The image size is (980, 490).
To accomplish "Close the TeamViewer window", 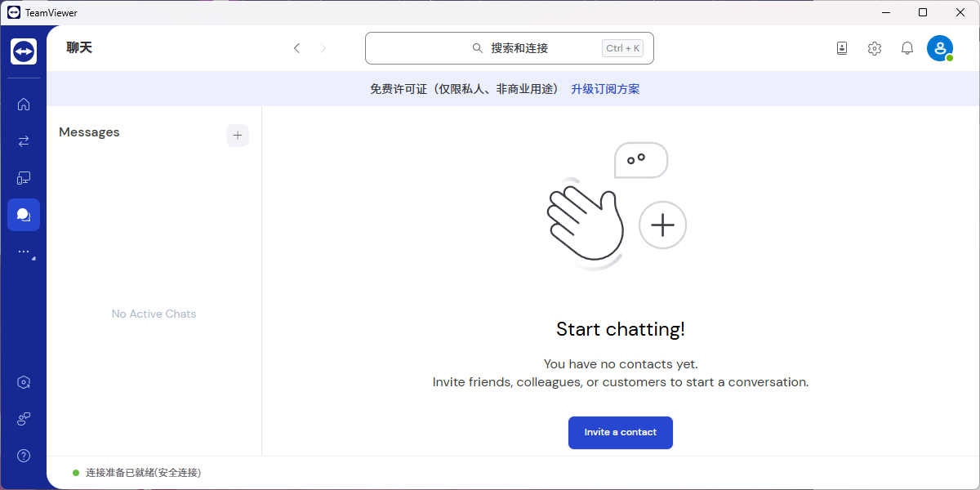I will 960,12.
